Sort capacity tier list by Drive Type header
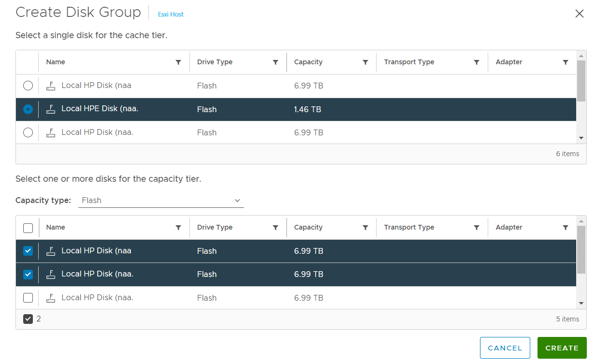596x364 pixels. [x=215, y=227]
